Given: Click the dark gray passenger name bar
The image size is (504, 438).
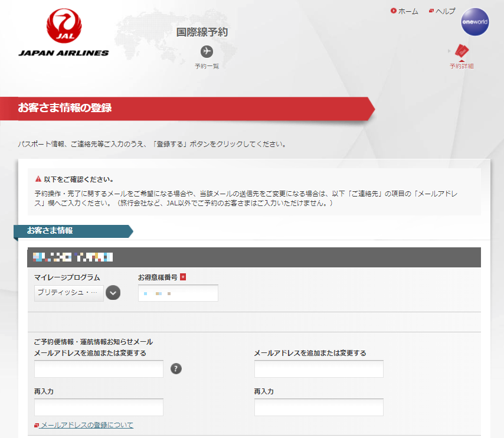Looking at the screenshot, I should coord(254,257).
